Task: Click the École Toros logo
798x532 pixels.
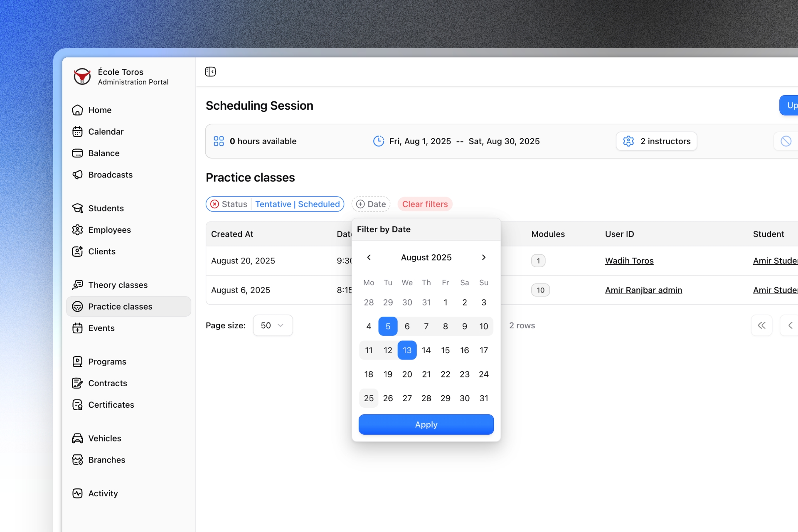Action: coord(82,77)
